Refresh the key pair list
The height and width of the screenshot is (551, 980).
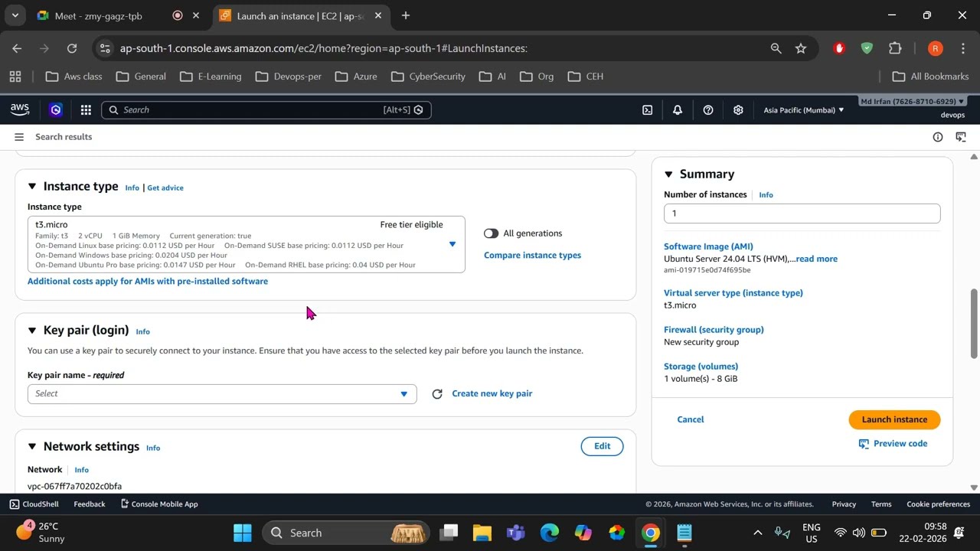coord(437,394)
